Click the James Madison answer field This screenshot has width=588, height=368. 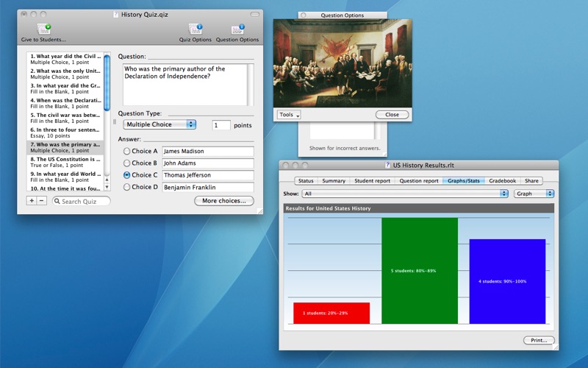208,151
